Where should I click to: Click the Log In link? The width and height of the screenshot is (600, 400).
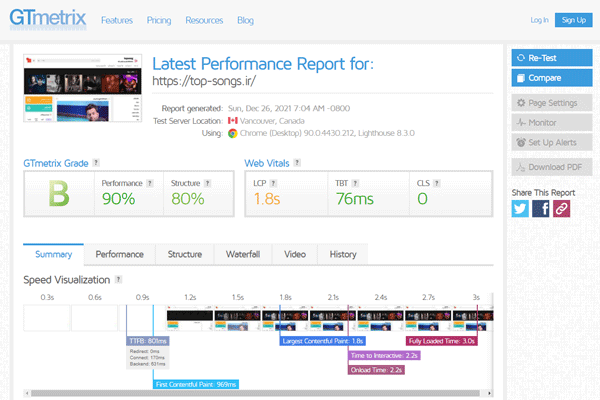pyautogui.click(x=539, y=20)
